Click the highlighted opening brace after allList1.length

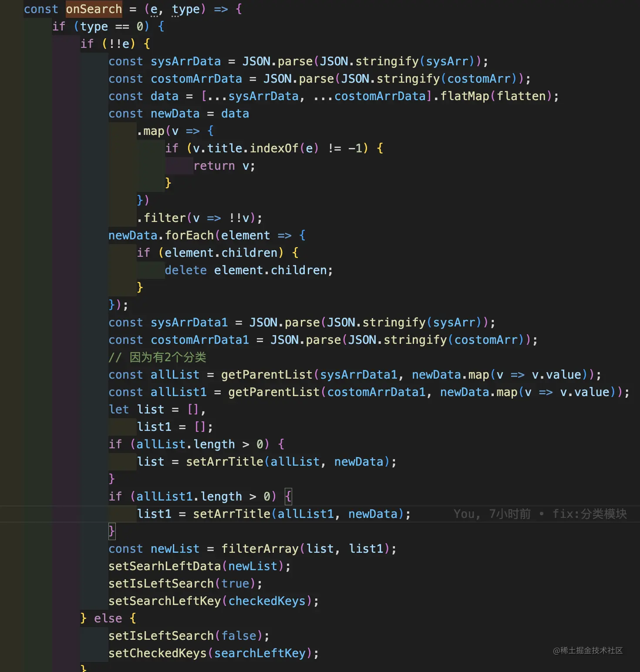288,497
